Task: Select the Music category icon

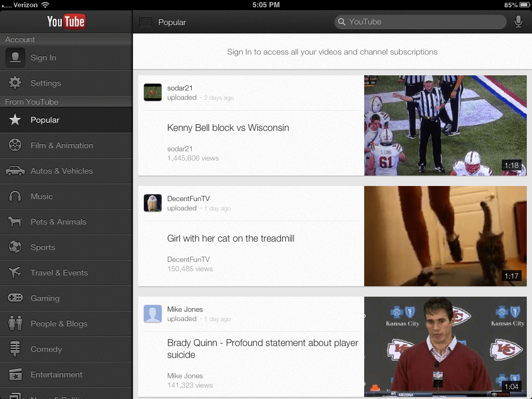Action: 15,196
